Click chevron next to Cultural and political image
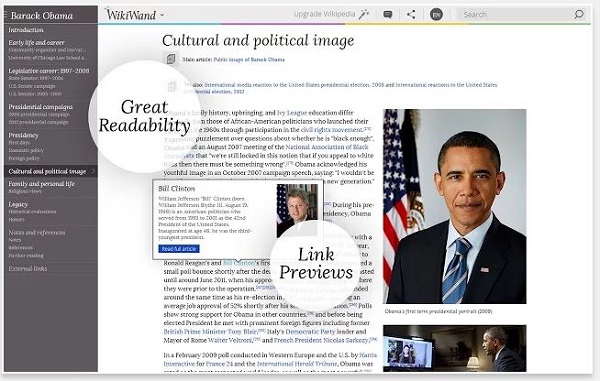Screen dimensions: 600x381 [93, 171]
